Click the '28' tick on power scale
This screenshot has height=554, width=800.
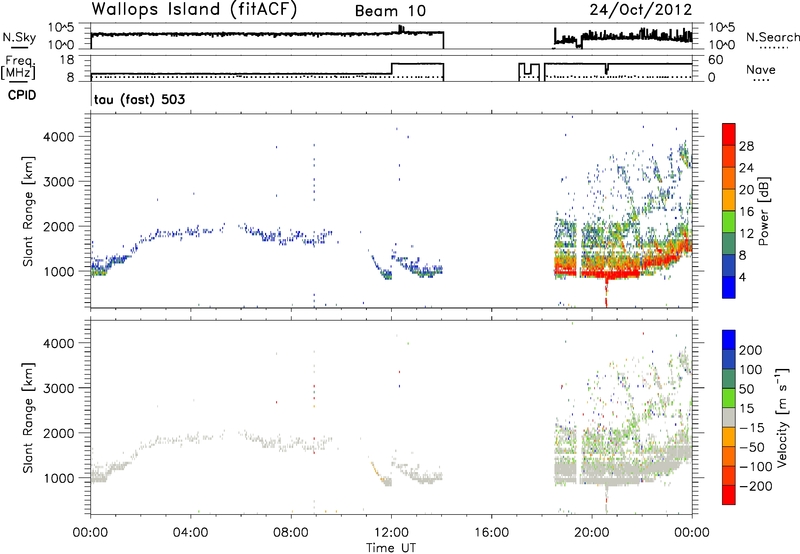(746, 146)
